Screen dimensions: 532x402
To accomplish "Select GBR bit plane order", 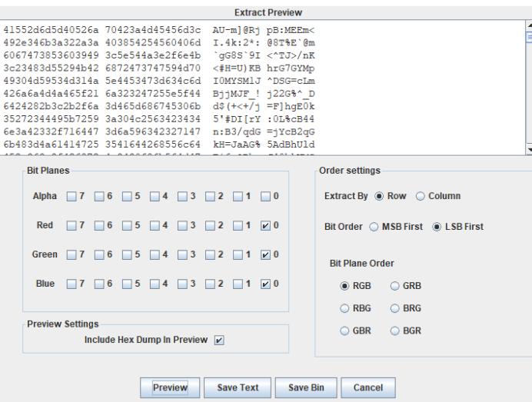I will coord(344,331).
